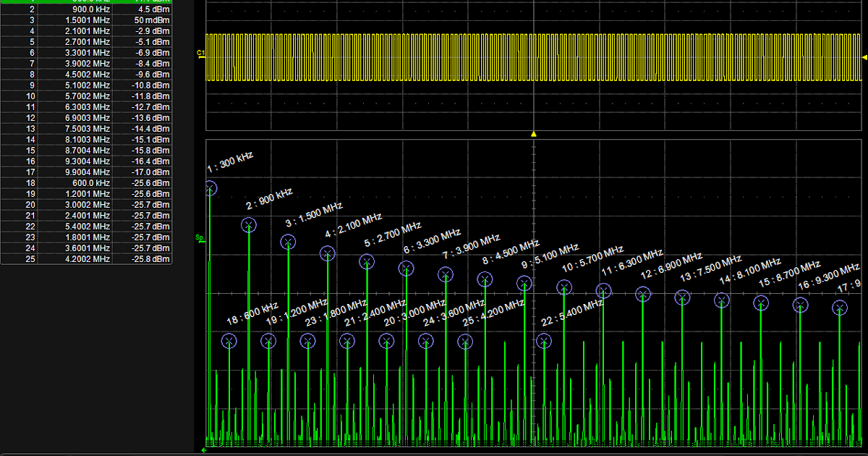Click the peak marker circle for 5.100 MHz
The image size is (868, 456).
525,283
